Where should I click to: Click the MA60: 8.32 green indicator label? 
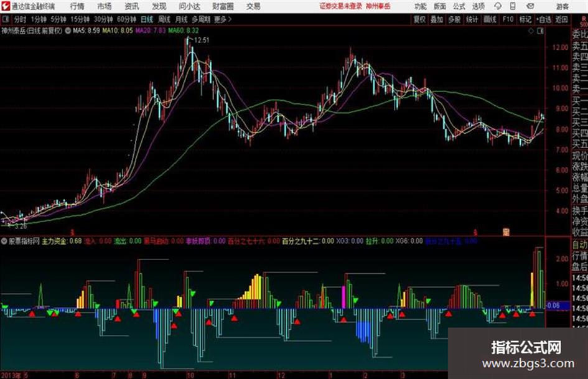click(x=184, y=30)
